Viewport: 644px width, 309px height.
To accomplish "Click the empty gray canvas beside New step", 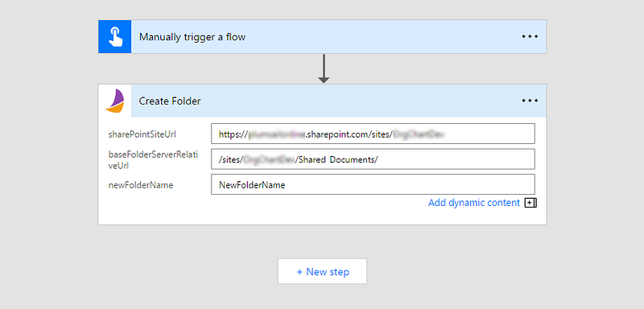I will (473, 271).
